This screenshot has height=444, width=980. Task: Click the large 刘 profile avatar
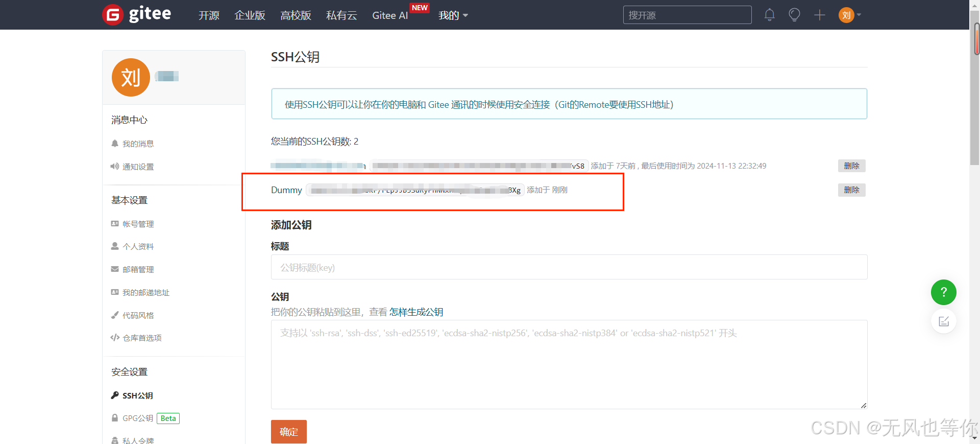coord(131,77)
